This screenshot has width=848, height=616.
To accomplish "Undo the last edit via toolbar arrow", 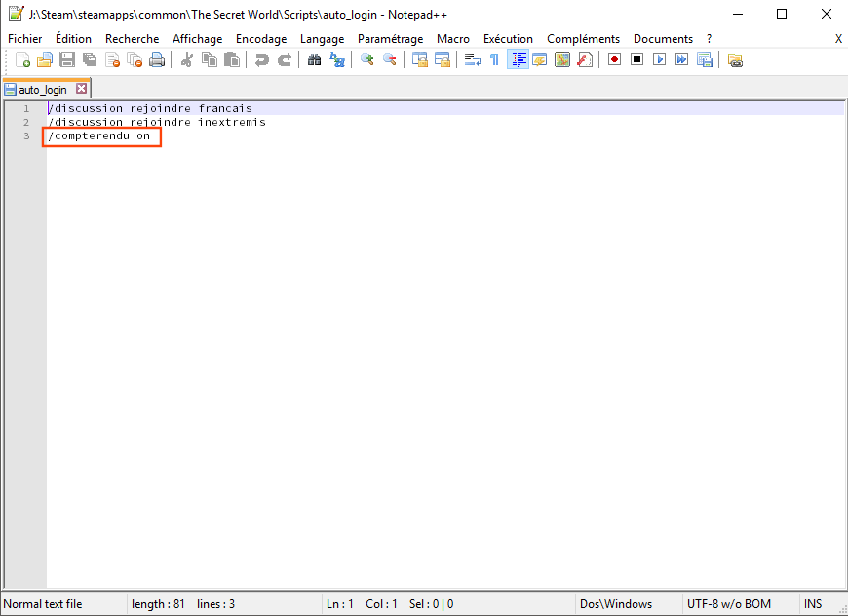I will pos(262,59).
